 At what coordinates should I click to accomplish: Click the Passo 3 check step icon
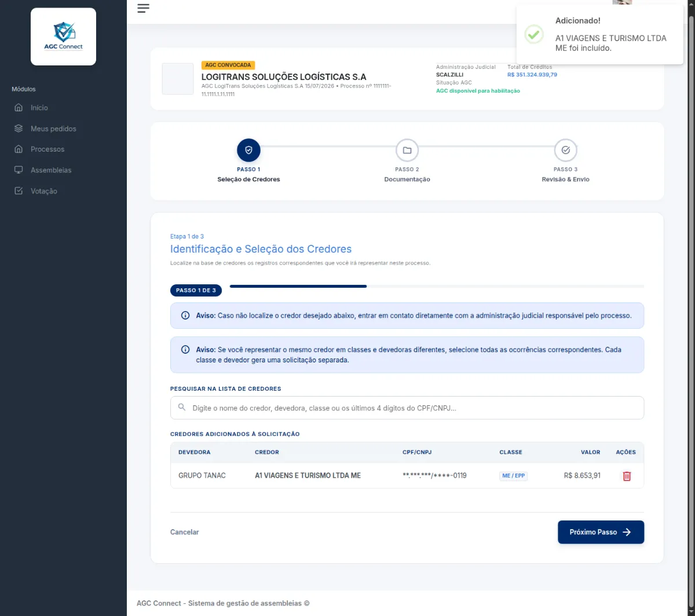(566, 150)
